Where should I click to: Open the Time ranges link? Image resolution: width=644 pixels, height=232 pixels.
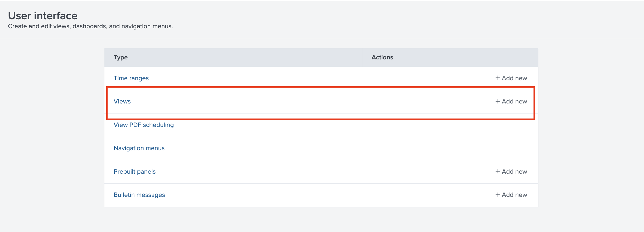coord(131,78)
